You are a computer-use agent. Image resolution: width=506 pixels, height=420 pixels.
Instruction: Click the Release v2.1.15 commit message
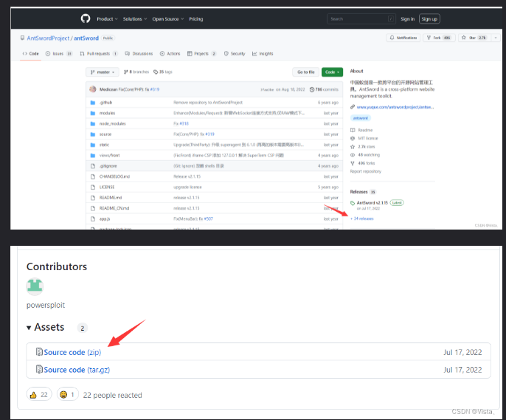187,176
